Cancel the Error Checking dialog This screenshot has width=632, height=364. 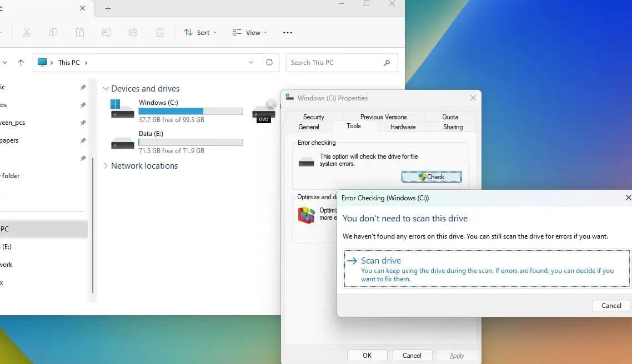(x=611, y=305)
